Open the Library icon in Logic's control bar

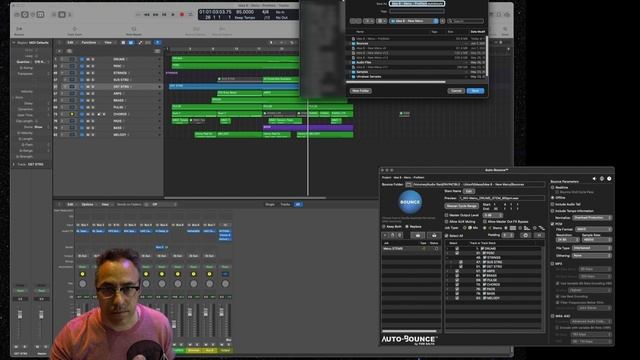point(17,14)
